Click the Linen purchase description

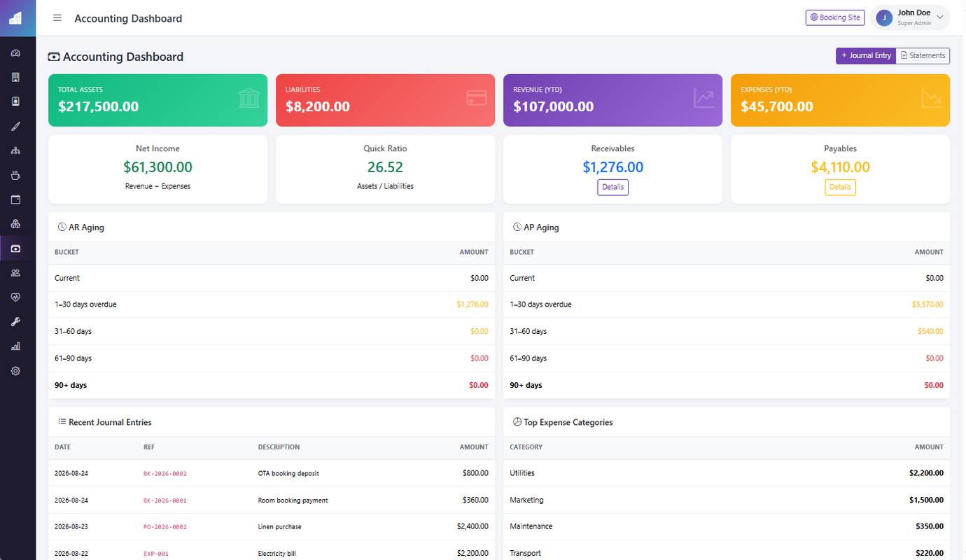click(x=279, y=527)
